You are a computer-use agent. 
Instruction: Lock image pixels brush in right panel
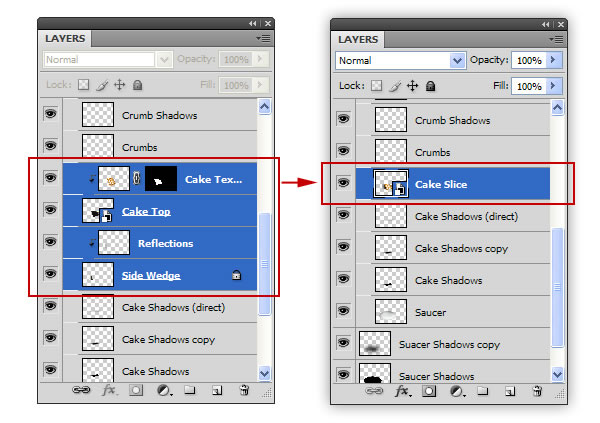tap(395, 86)
